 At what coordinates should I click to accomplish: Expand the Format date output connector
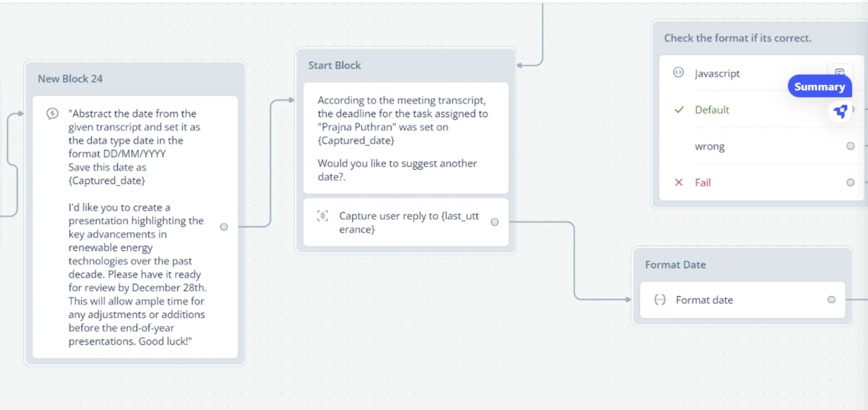[x=832, y=300]
